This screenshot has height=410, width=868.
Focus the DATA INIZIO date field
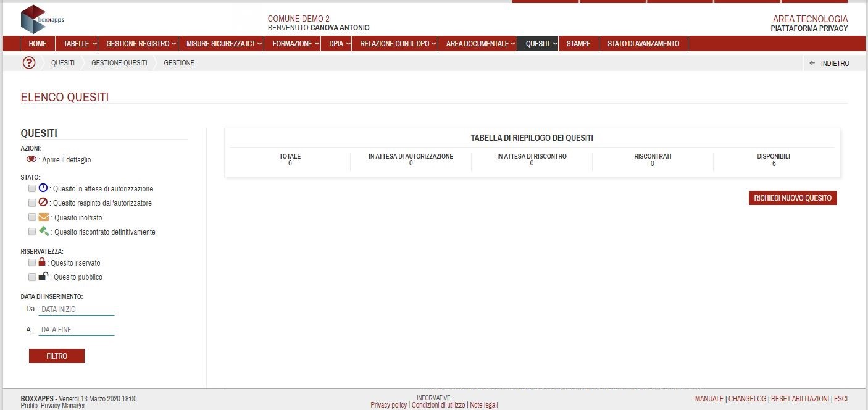77,309
